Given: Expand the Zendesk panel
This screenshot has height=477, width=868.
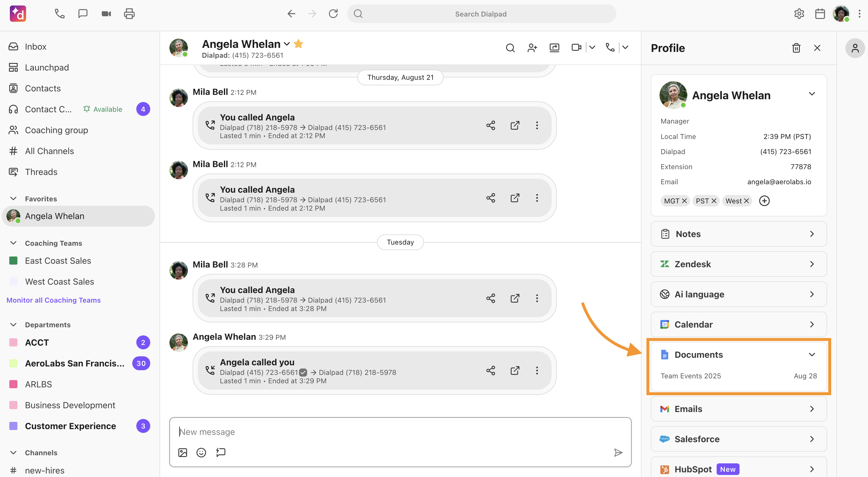Looking at the screenshot, I should (739, 264).
